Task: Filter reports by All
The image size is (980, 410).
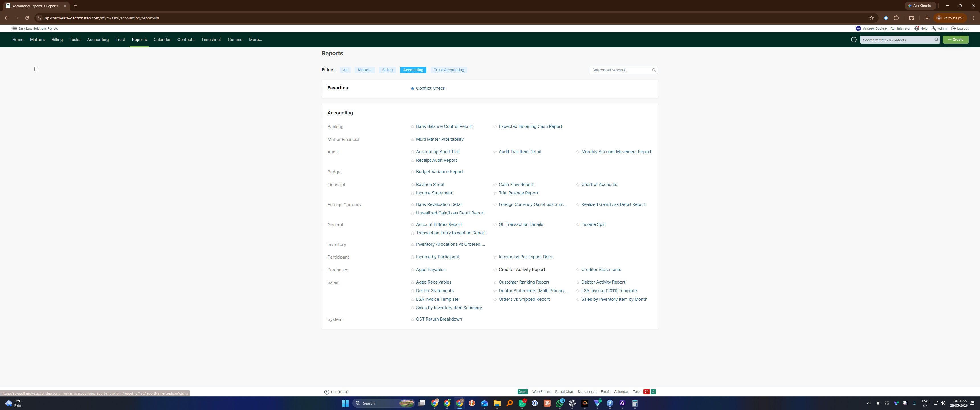Action: pos(345,70)
